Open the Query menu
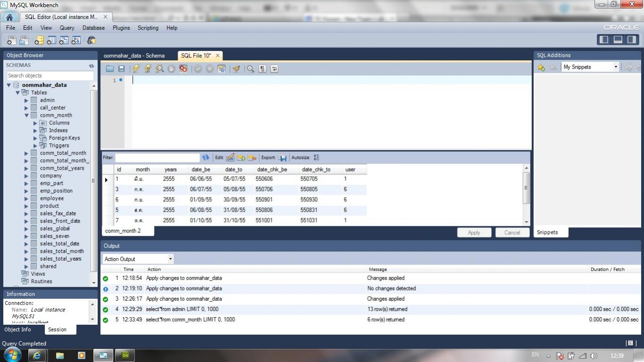The image size is (644, 362). 67,28
